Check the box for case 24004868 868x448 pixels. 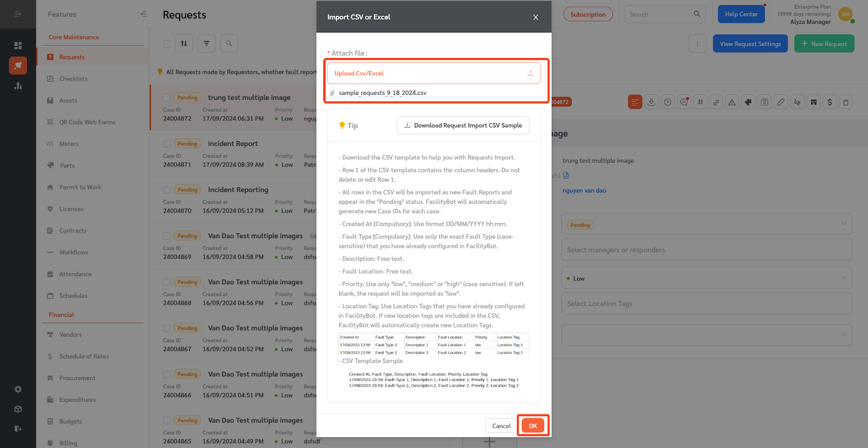(x=167, y=282)
